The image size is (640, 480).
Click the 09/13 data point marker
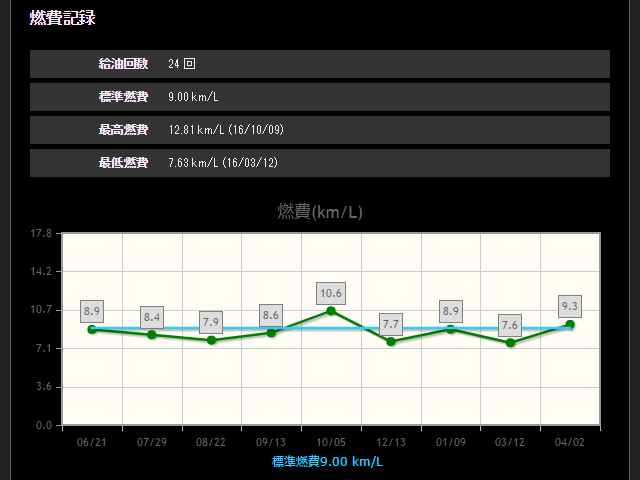click(271, 333)
